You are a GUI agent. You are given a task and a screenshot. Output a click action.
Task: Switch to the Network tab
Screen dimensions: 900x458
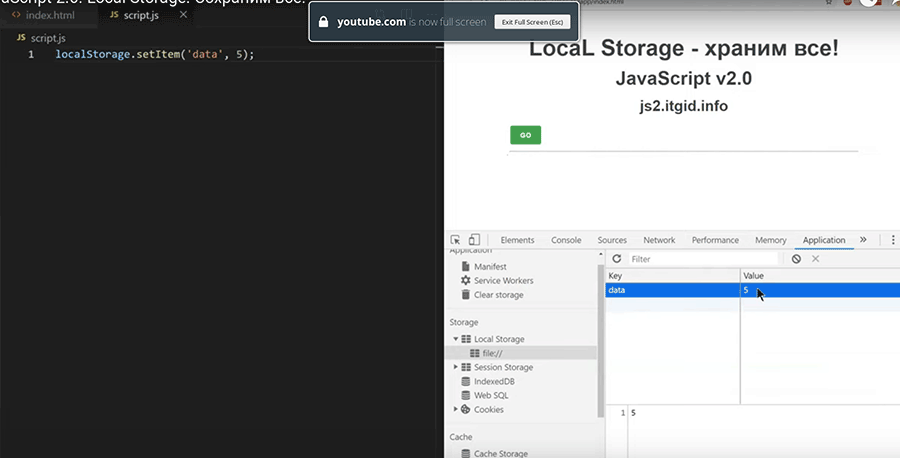659,240
